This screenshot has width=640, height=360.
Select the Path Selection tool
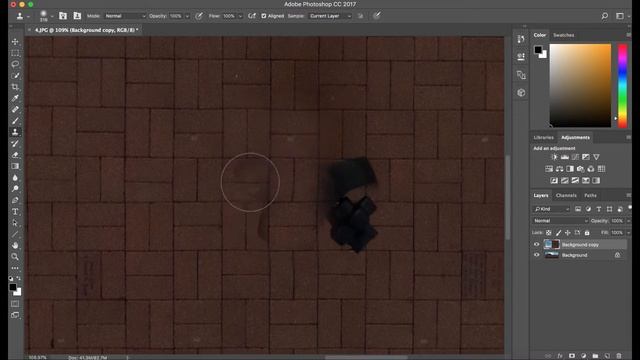15,223
